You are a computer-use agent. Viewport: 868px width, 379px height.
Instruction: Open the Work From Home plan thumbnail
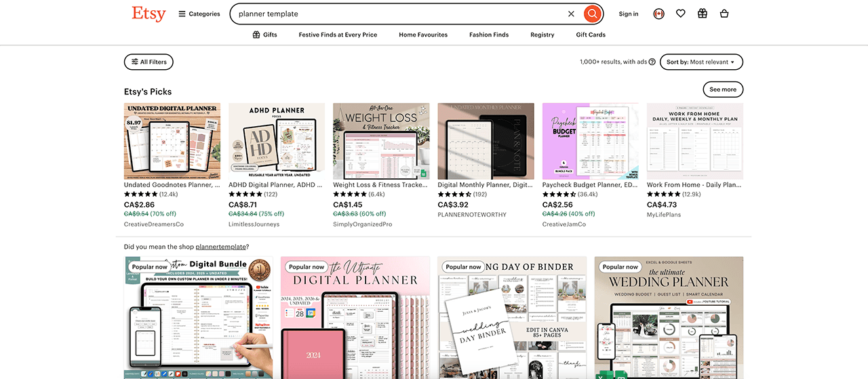(x=695, y=141)
